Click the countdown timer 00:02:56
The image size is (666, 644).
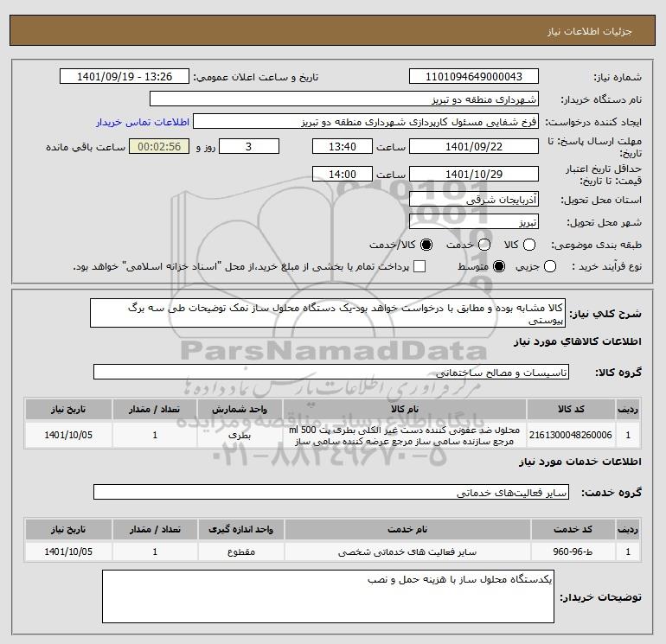[159, 146]
